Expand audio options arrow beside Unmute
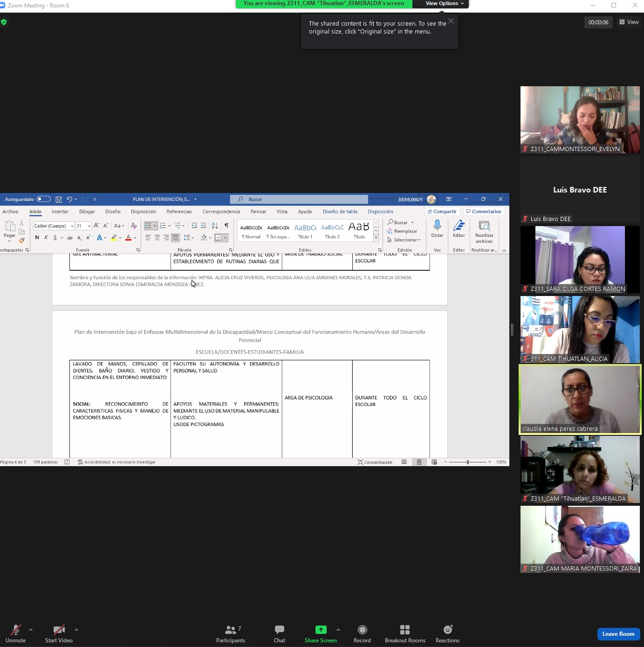The image size is (644, 647). tap(31, 630)
